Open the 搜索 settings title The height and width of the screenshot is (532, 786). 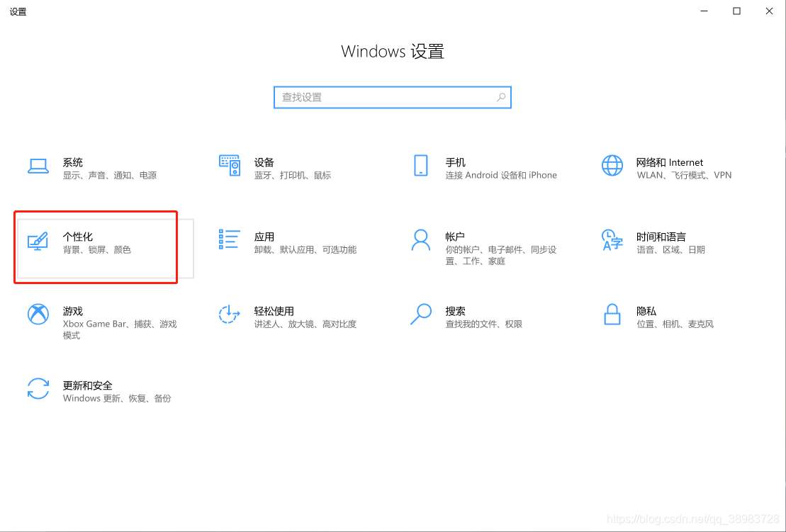pyautogui.click(x=455, y=311)
